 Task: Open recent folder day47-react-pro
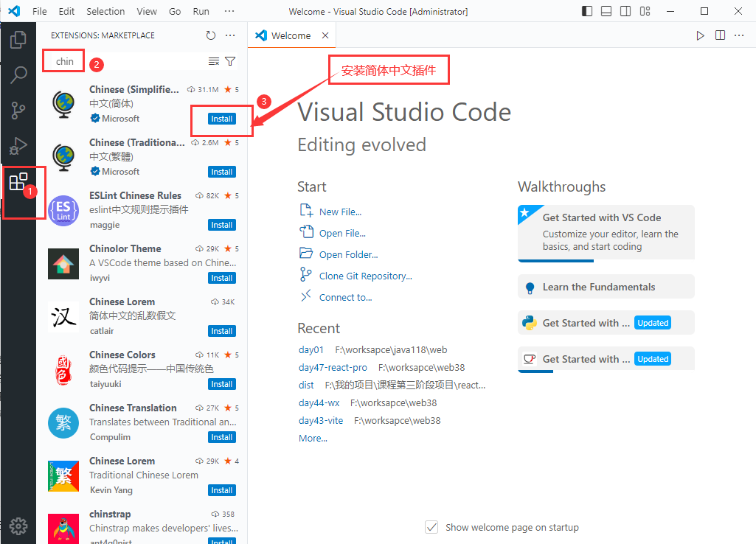(333, 368)
